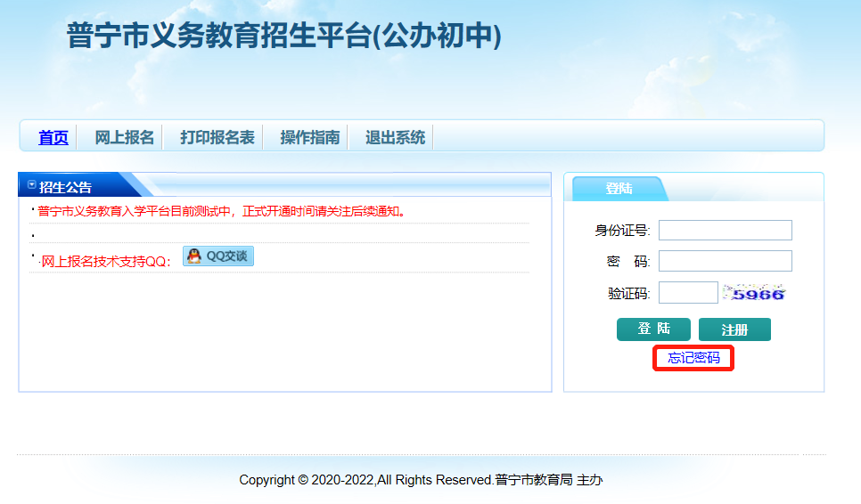
Task: Select 退出系统 to log out
Action: click(396, 137)
